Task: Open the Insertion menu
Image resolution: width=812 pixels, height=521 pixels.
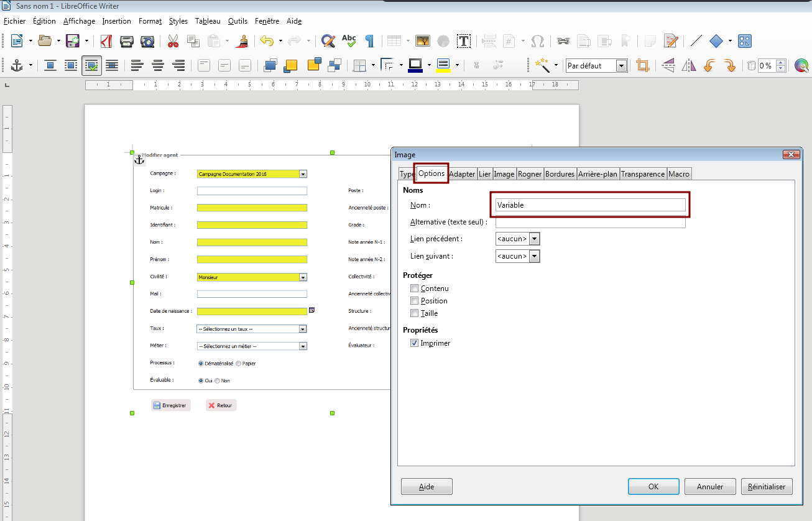Action: point(116,21)
